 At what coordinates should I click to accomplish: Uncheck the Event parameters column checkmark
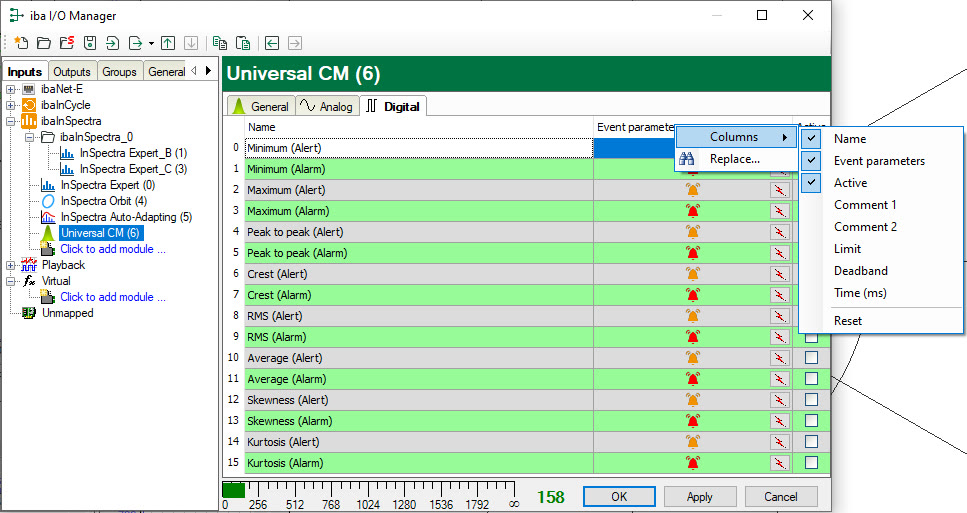(x=812, y=161)
